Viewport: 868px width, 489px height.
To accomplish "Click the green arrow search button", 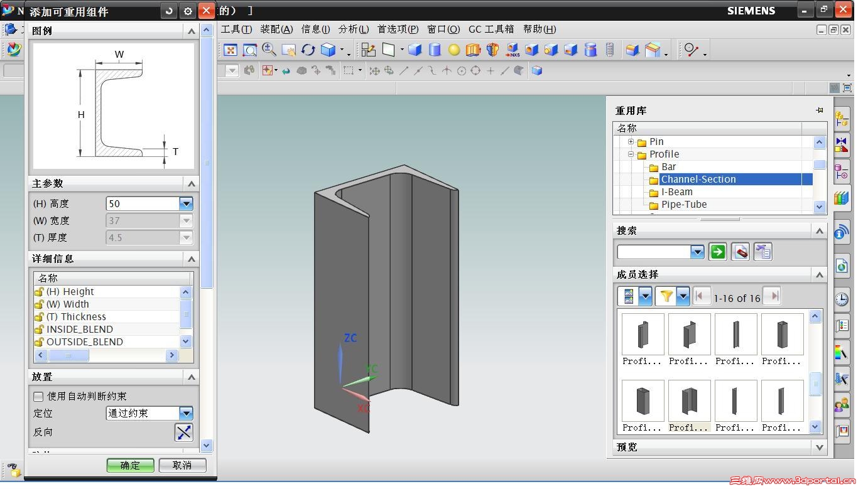I will (717, 252).
